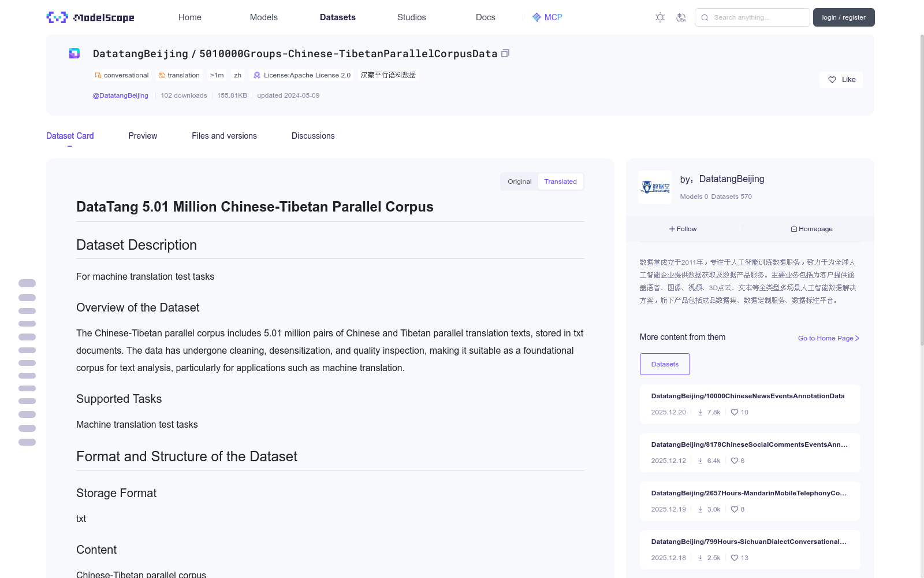
Task: Click the conversational tag icon
Action: (98, 75)
